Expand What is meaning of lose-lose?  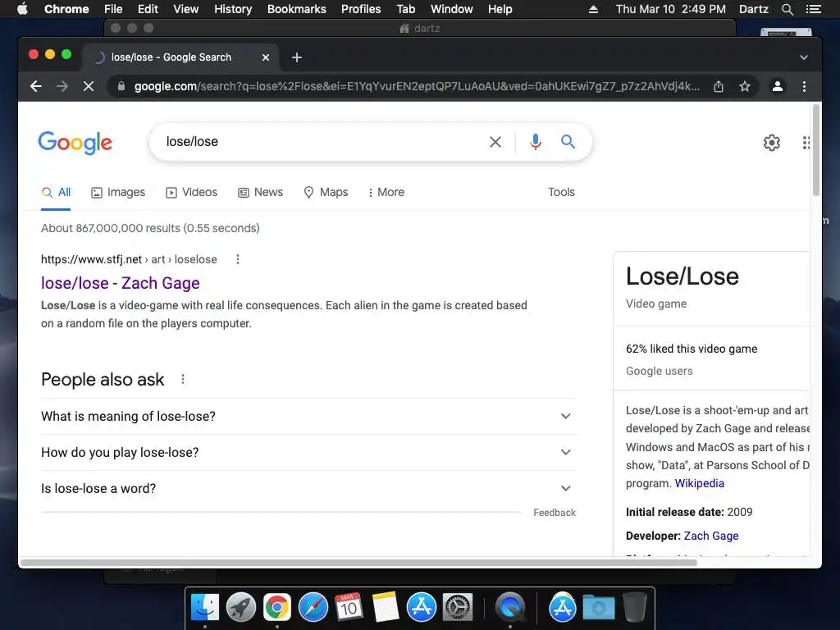(308, 416)
